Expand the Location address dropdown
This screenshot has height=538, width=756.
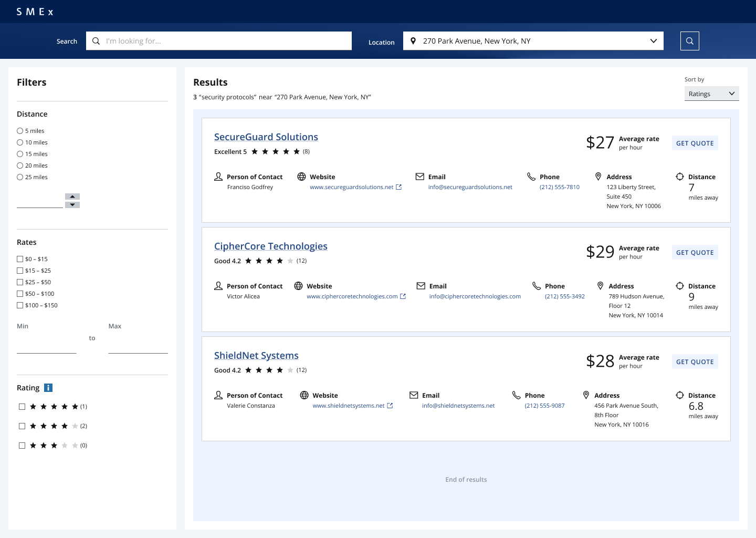tap(654, 40)
